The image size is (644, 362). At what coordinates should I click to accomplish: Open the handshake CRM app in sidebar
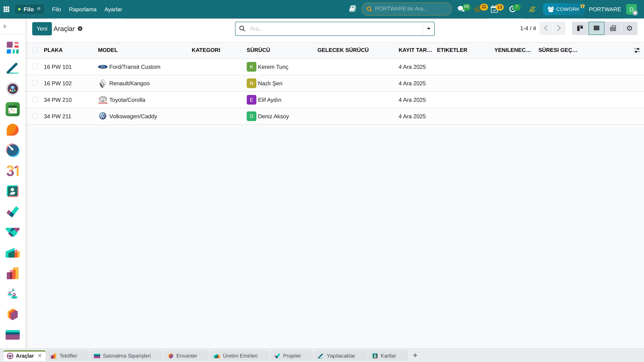click(x=12, y=232)
